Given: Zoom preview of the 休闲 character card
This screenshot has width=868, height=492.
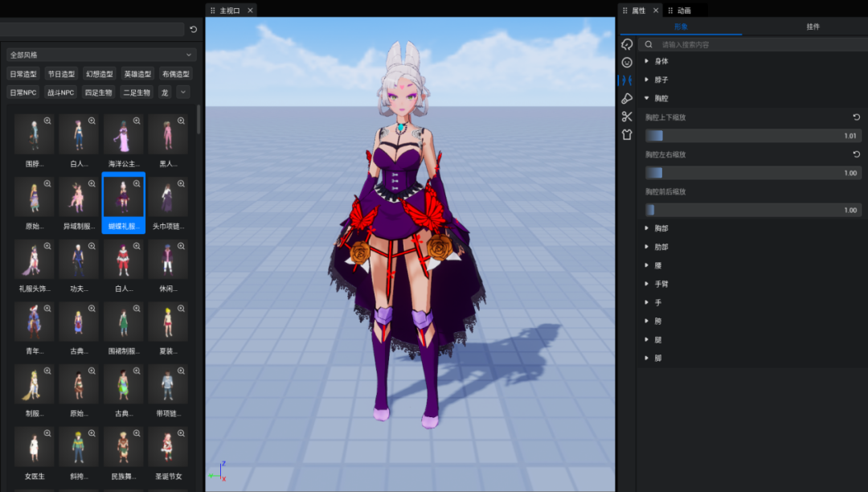Looking at the screenshot, I should tap(181, 246).
